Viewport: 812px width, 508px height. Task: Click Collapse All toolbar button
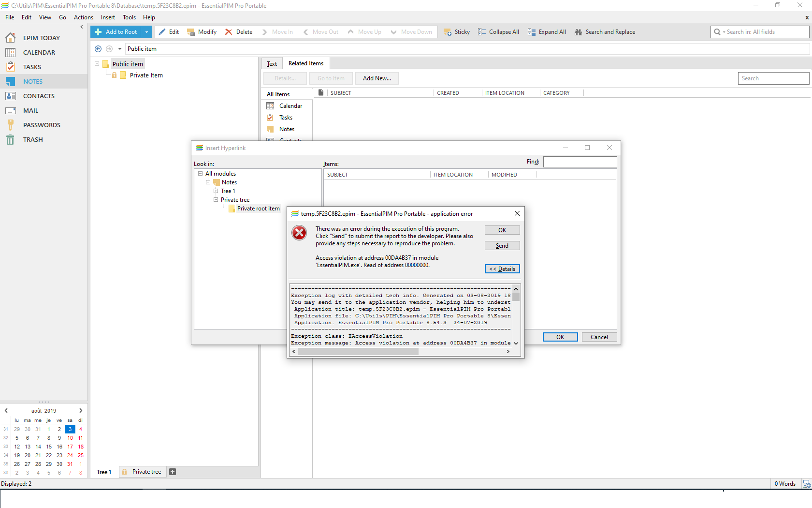click(498, 32)
